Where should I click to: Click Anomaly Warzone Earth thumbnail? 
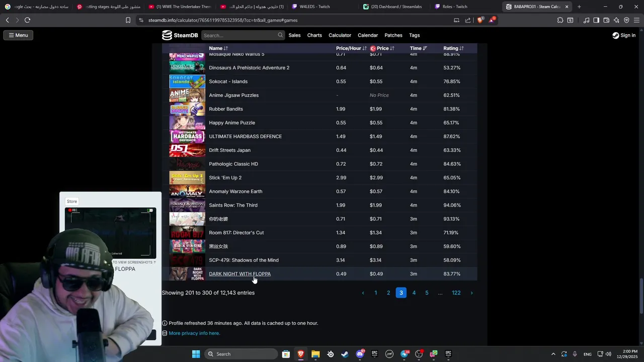[187, 192]
